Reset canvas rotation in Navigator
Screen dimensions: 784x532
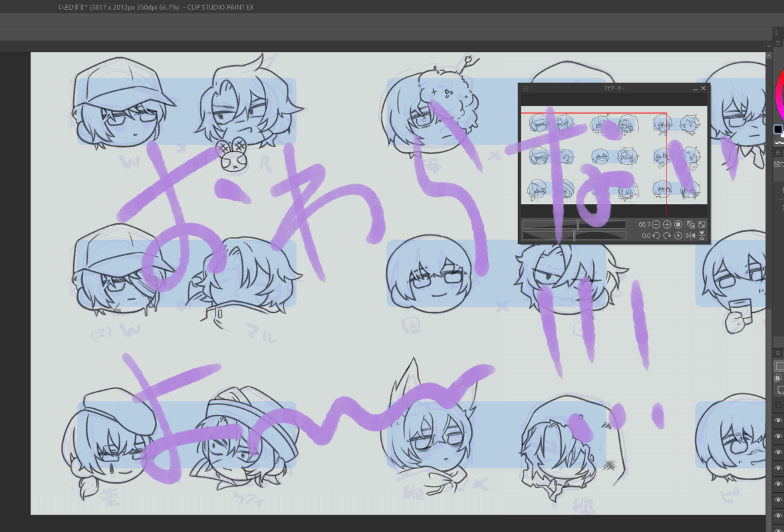tap(678, 236)
